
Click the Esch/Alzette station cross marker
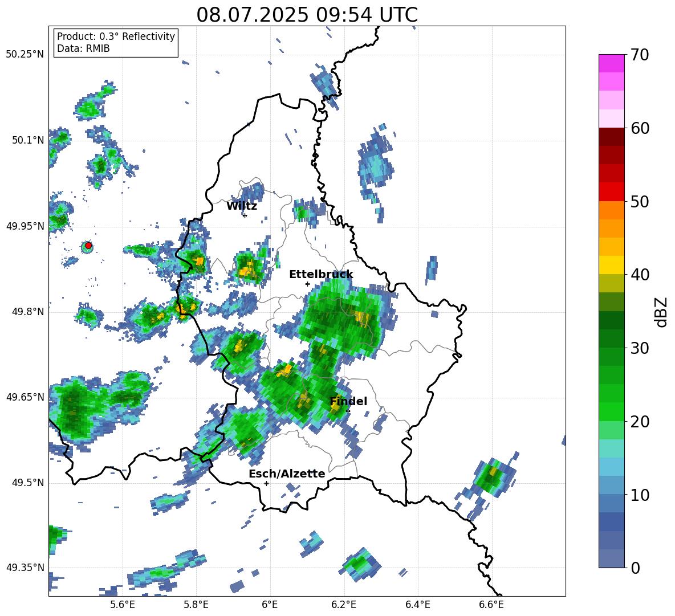click(266, 483)
